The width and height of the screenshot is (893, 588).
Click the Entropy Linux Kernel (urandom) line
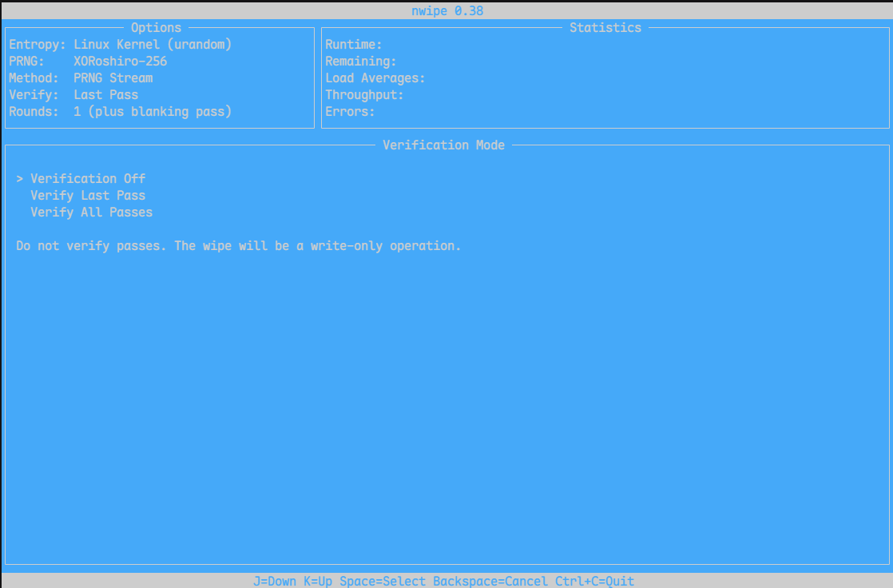120,45
